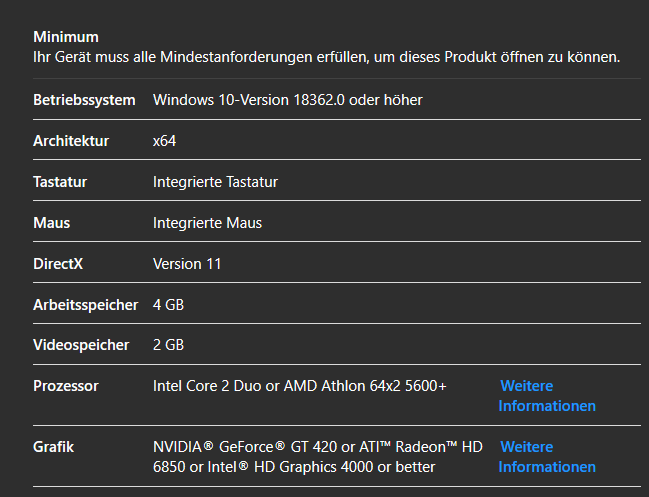This screenshot has width=649, height=497.
Task: Select the Mindestanforderungen description sentence
Action: (x=327, y=57)
